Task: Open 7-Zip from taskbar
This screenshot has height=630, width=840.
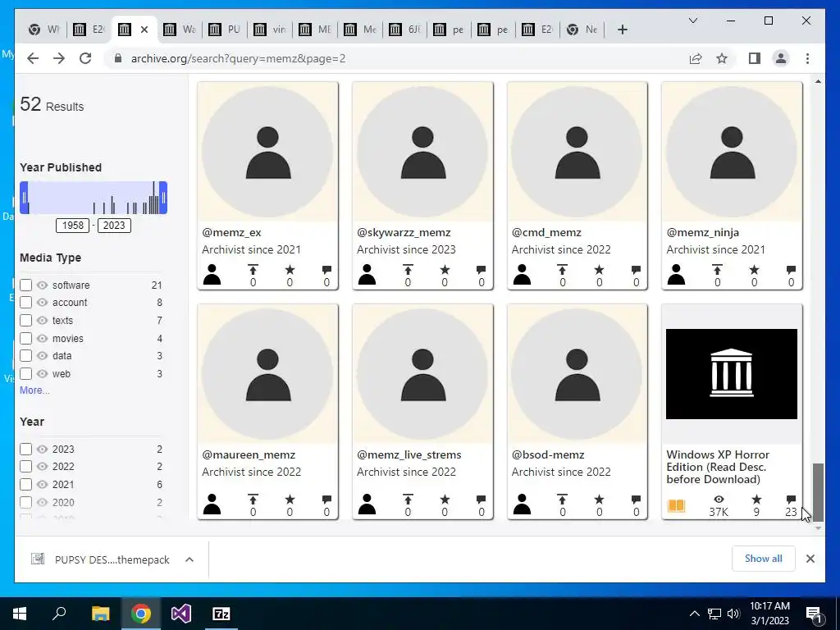Action: coord(221,614)
